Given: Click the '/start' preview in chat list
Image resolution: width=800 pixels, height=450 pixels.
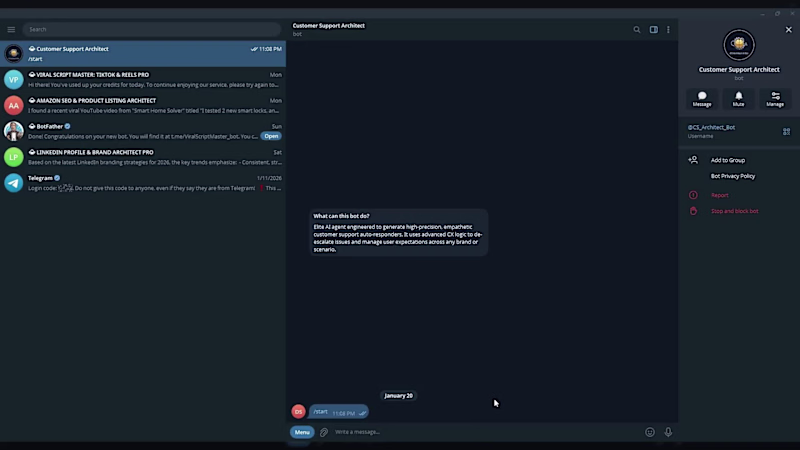Looking at the screenshot, I should [35, 59].
